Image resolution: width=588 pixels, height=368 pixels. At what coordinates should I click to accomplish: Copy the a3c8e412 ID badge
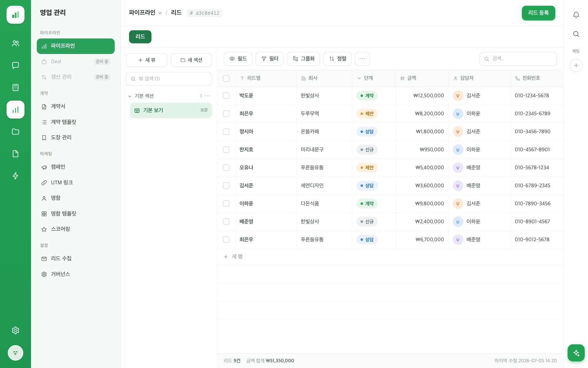point(204,13)
